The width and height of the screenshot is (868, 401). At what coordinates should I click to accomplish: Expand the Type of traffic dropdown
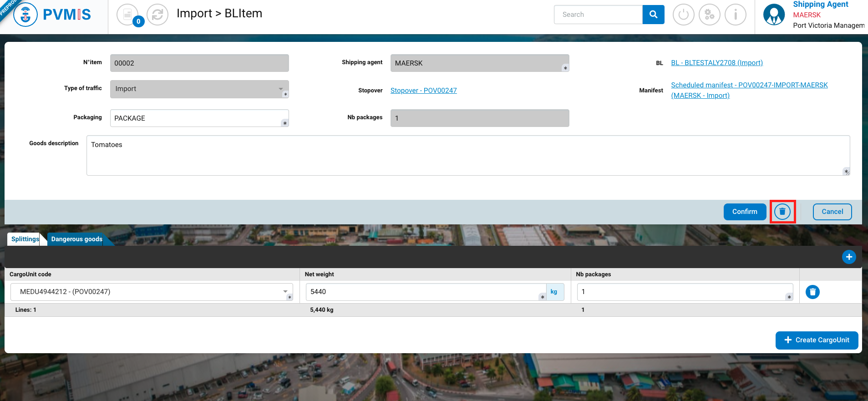pos(281,89)
